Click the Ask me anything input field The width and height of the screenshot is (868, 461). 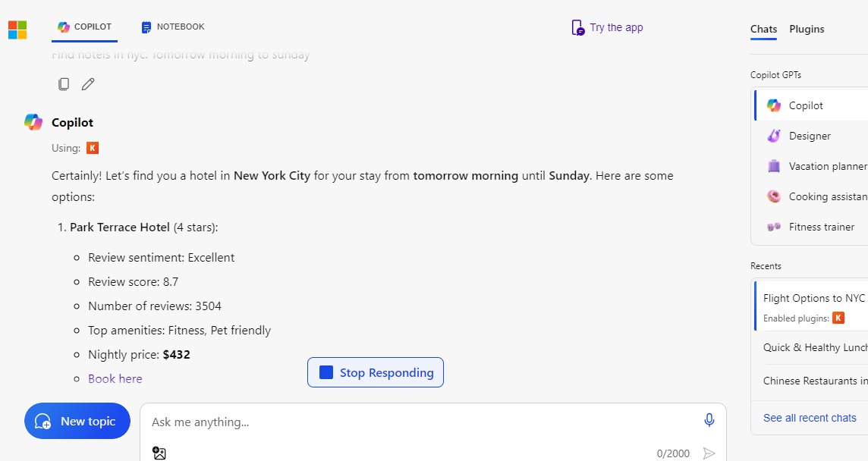pyautogui.click(x=417, y=422)
